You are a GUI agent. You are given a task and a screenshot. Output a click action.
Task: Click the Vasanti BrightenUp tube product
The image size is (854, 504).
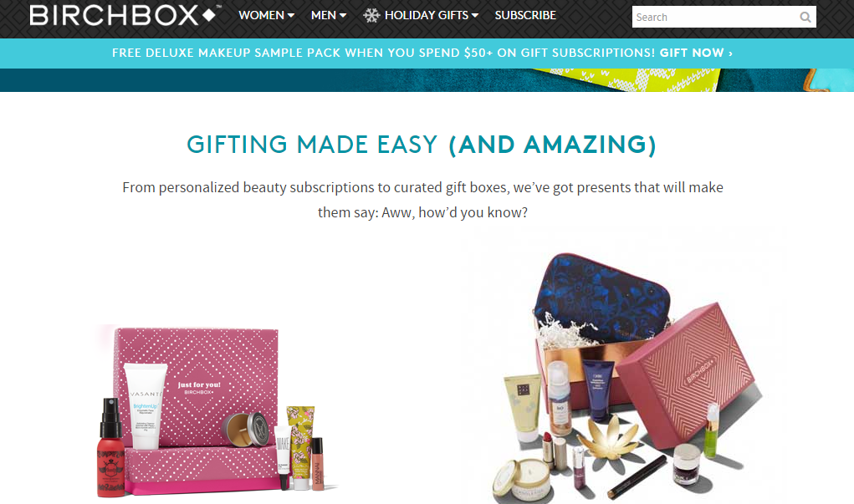tap(146, 405)
